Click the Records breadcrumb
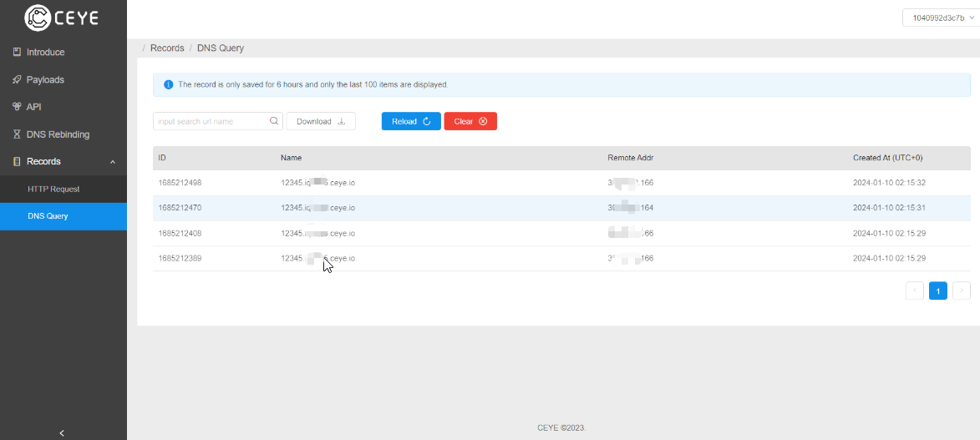This screenshot has height=440, width=980. pos(167,48)
